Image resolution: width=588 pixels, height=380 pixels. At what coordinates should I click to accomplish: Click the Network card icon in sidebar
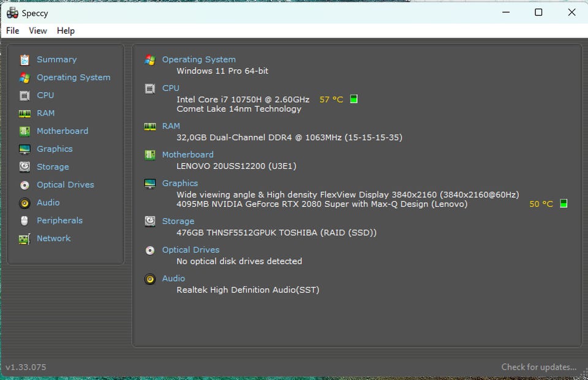(x=24, y=239)
